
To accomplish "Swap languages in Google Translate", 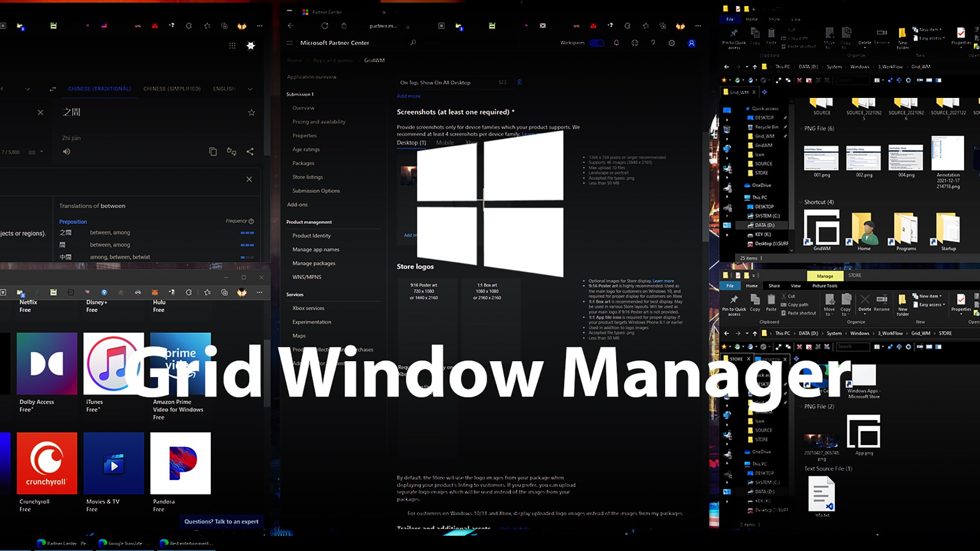I will click(53, 89).
